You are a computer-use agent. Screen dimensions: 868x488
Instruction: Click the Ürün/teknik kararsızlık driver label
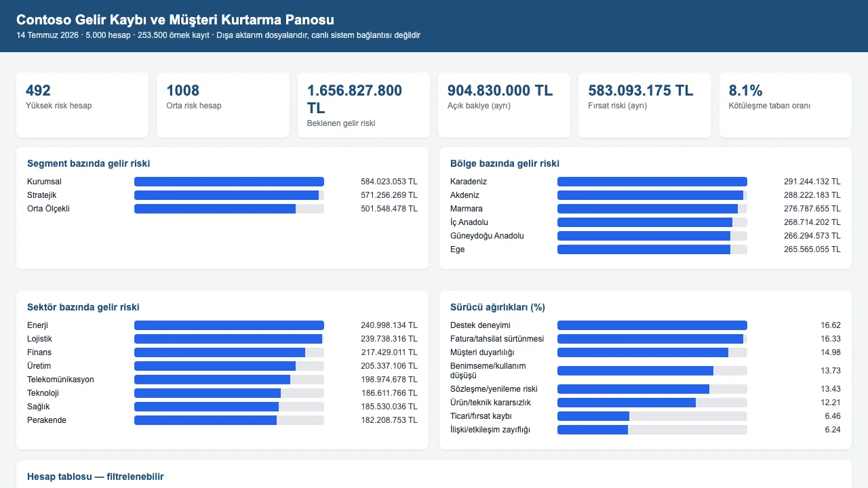pos(490,403)
